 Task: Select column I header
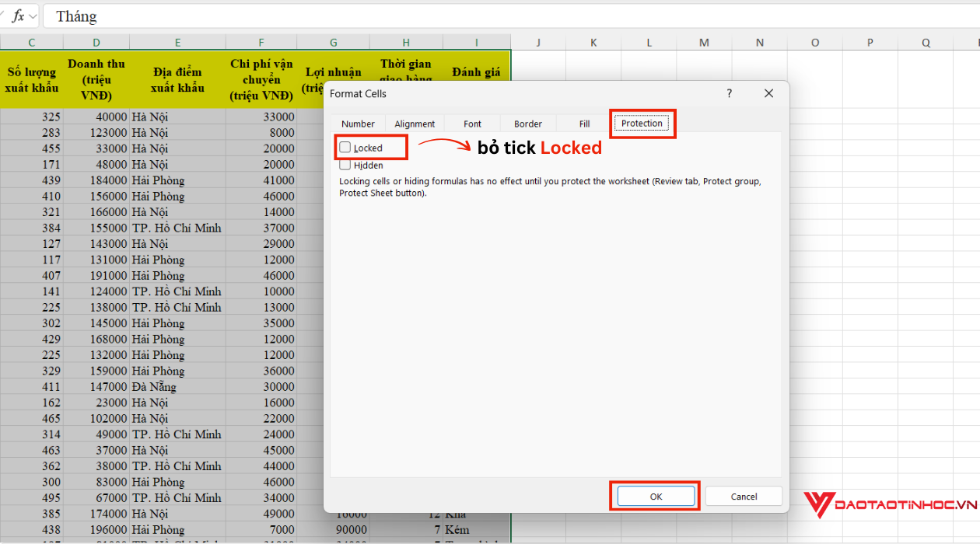click(477, 43)
